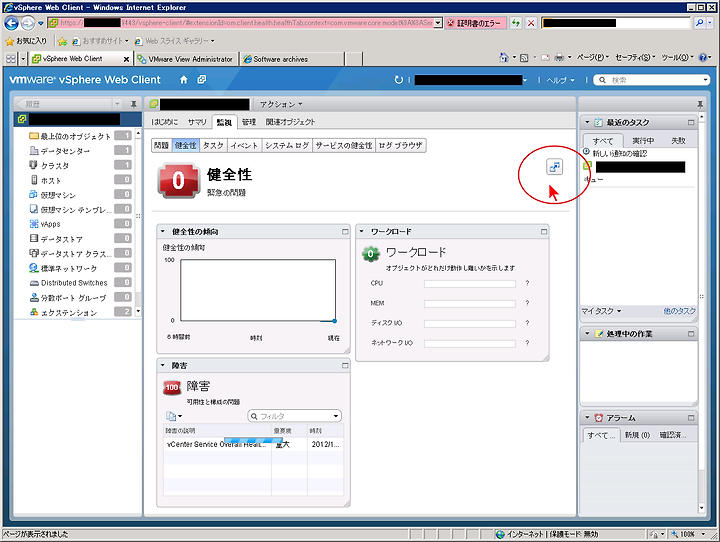Open the 関連オブジェクト tab

coord(290,122)
